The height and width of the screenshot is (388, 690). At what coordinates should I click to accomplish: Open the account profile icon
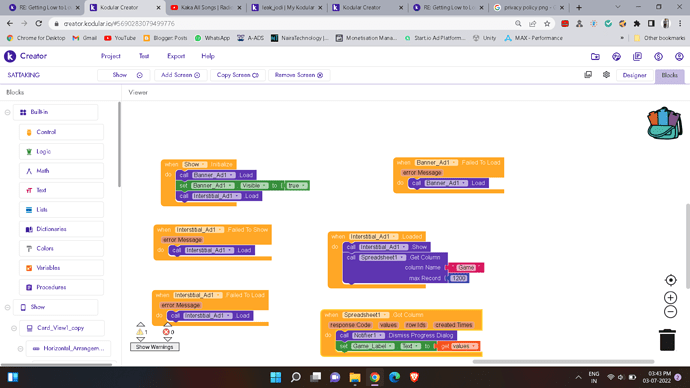click(679, 56)
